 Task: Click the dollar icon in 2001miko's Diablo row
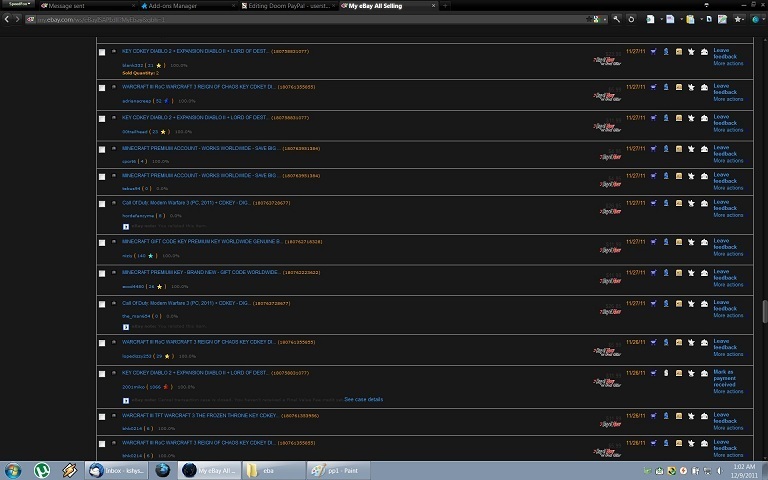pos(666,373)
